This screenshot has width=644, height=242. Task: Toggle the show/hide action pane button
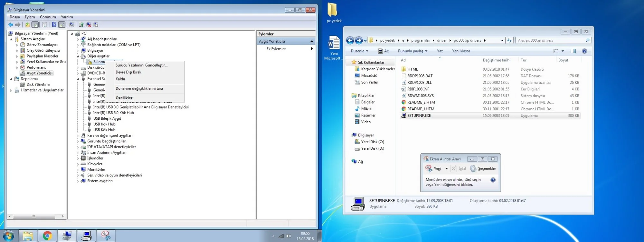(62, 25)
